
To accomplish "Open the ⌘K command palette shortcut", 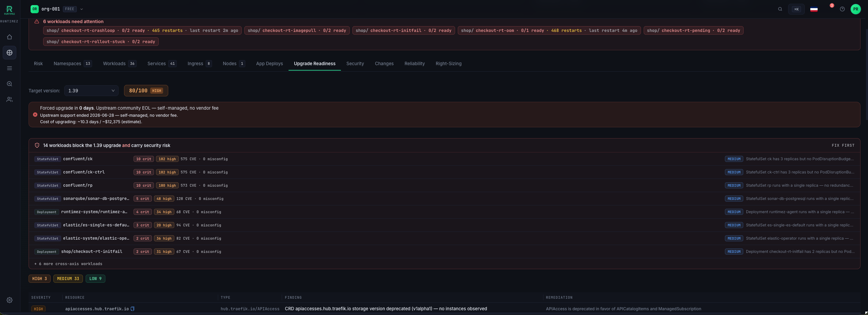I will coord(796,9).
